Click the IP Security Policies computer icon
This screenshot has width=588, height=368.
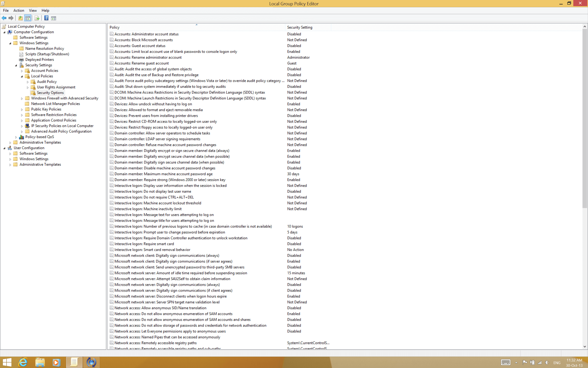tap(27, 126)
